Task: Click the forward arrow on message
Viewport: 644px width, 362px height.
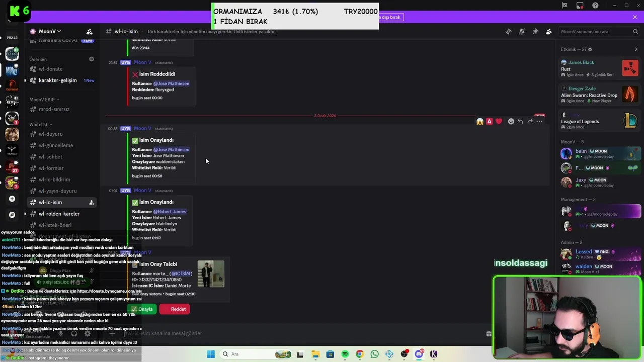Action: tap(530, 121)
